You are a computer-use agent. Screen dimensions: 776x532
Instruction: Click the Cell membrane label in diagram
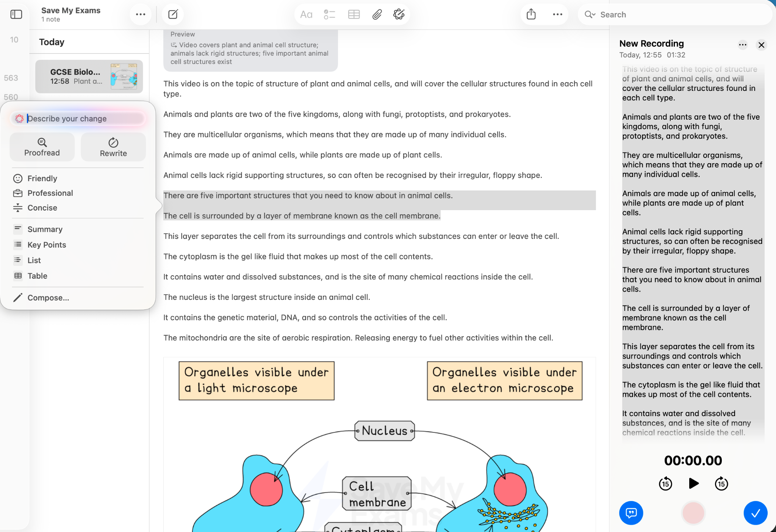click(x=377, y=494)
